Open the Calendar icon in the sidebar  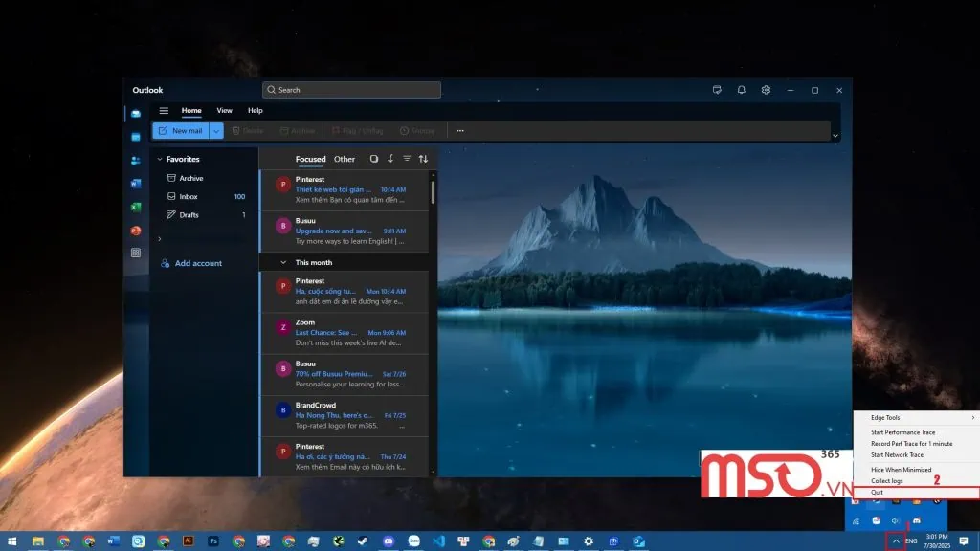coord(136,137)
